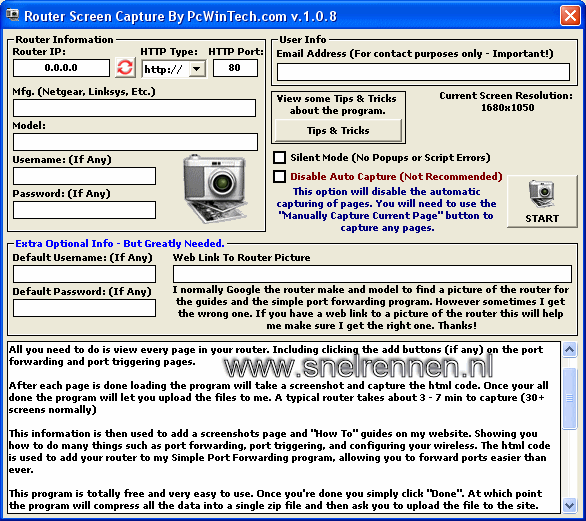This screenshot has width=586, height=521.
Task: Click the instructions scrollbar thumb
Action: point(570,398)
